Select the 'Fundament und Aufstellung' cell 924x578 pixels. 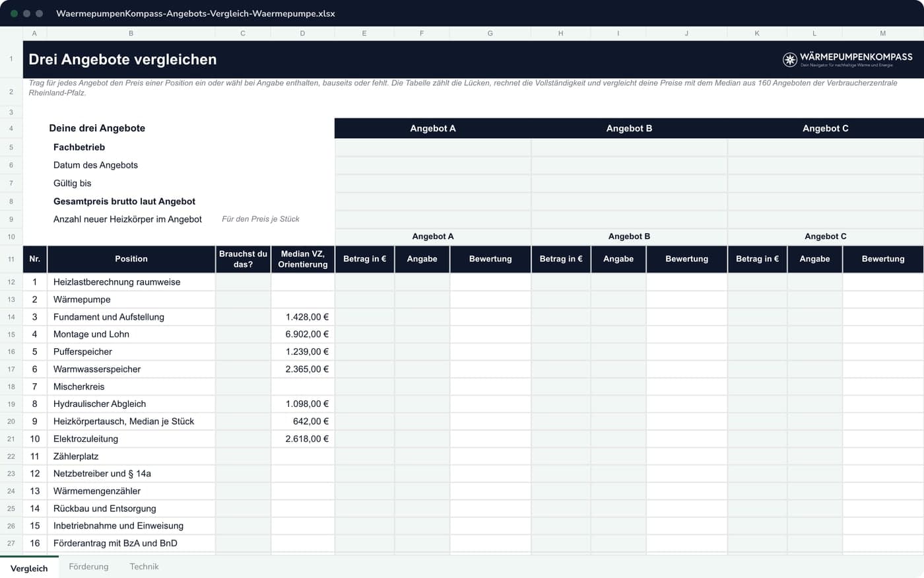131,317
